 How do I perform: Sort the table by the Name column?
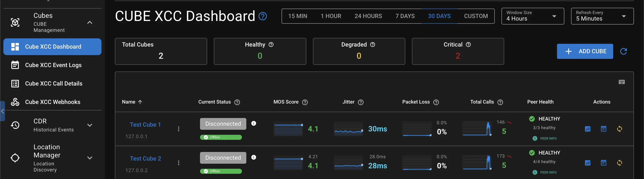click(x=132, y=102)
